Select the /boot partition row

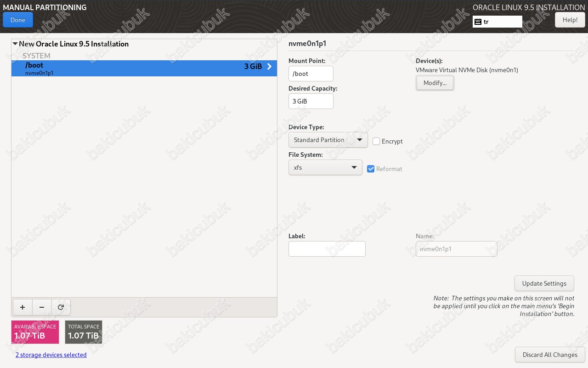[x=144, y=69]
